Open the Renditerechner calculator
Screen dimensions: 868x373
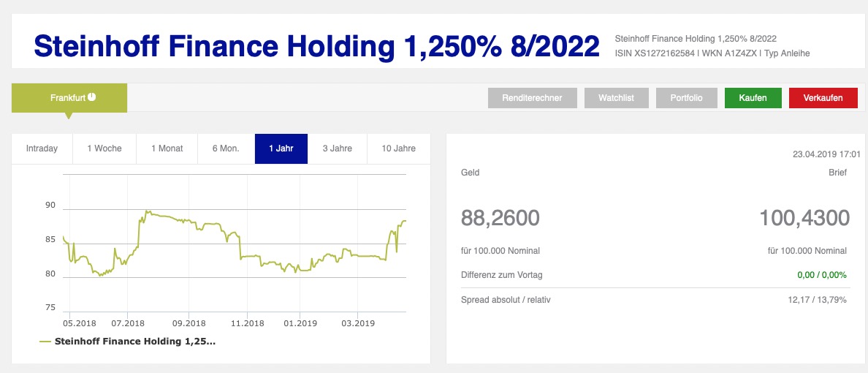(532, 98)
